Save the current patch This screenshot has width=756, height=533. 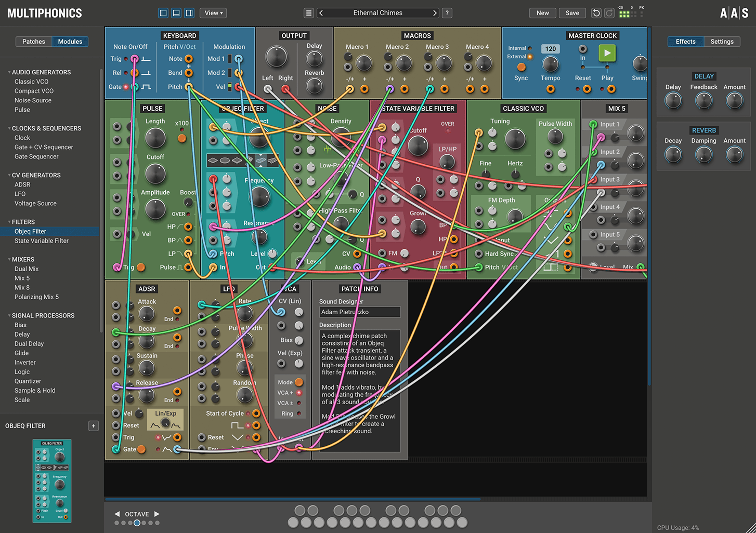(572, 12)
